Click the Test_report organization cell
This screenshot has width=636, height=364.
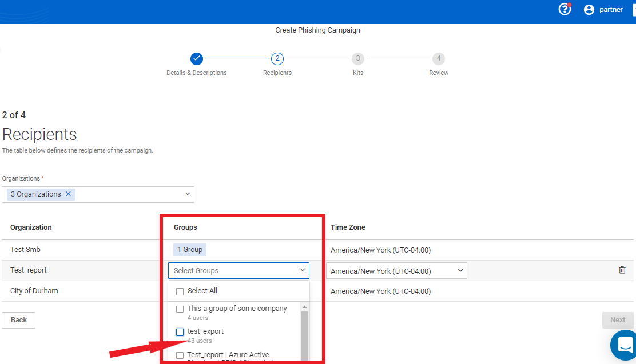[29, 270]
